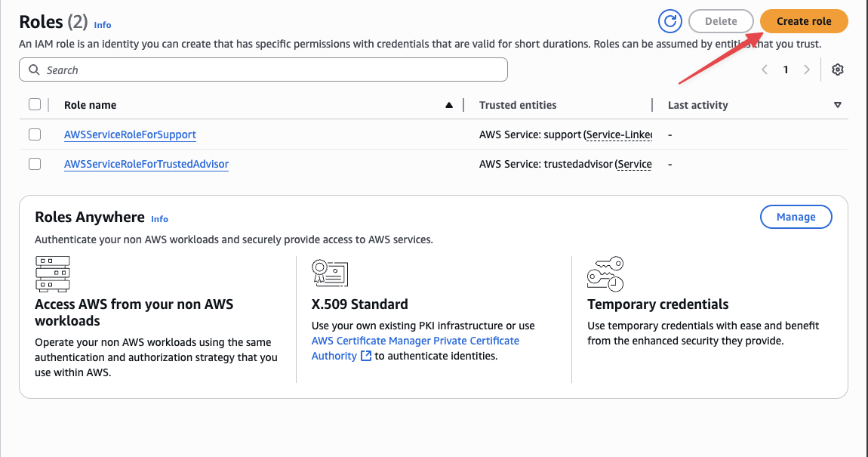Click the Temporary credentials heading
The height and width of the screenshot is (457, 868).
[657, 304]
